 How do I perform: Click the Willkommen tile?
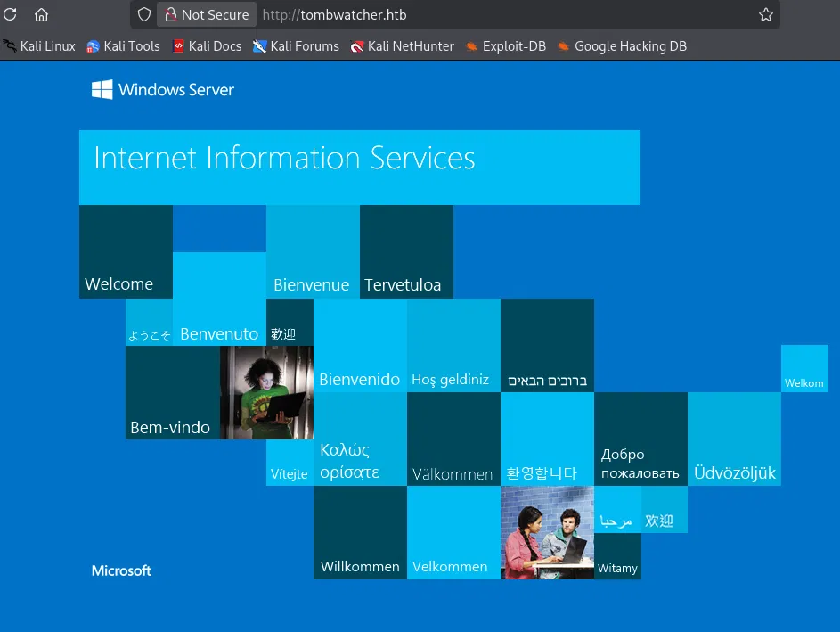(360, 532)
